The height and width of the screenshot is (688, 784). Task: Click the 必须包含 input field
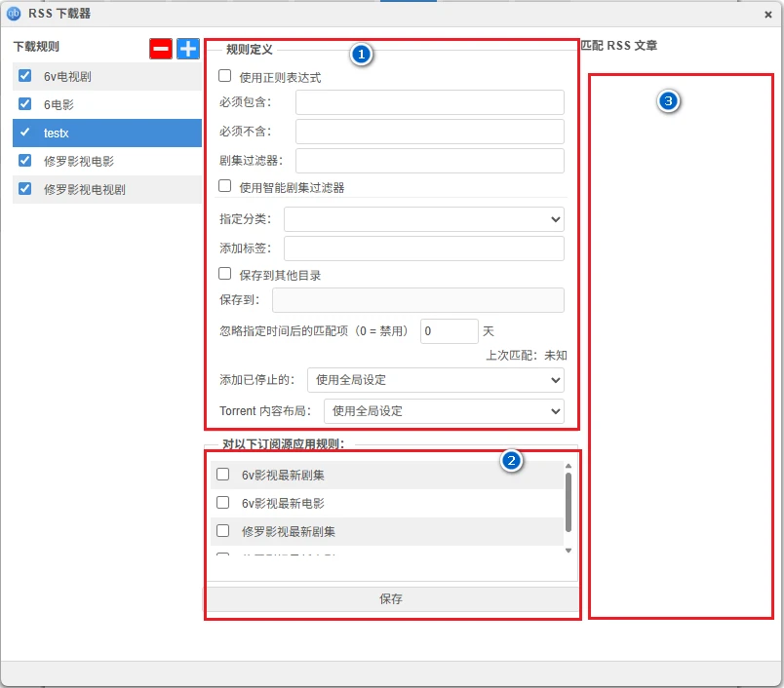pyautogui.click(x=429, y=102)
